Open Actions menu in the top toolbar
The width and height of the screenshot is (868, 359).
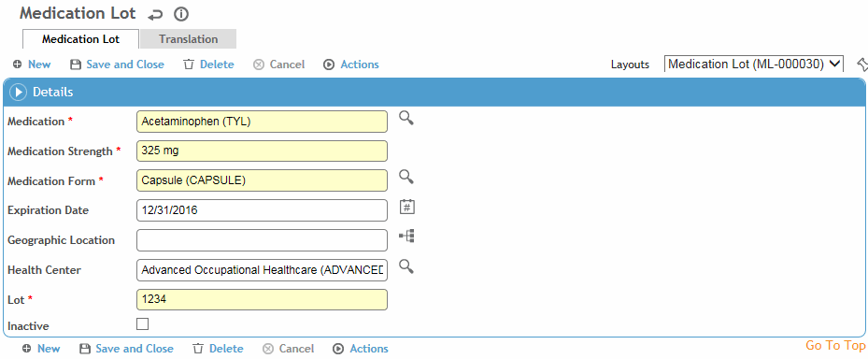tap(351, 65)
